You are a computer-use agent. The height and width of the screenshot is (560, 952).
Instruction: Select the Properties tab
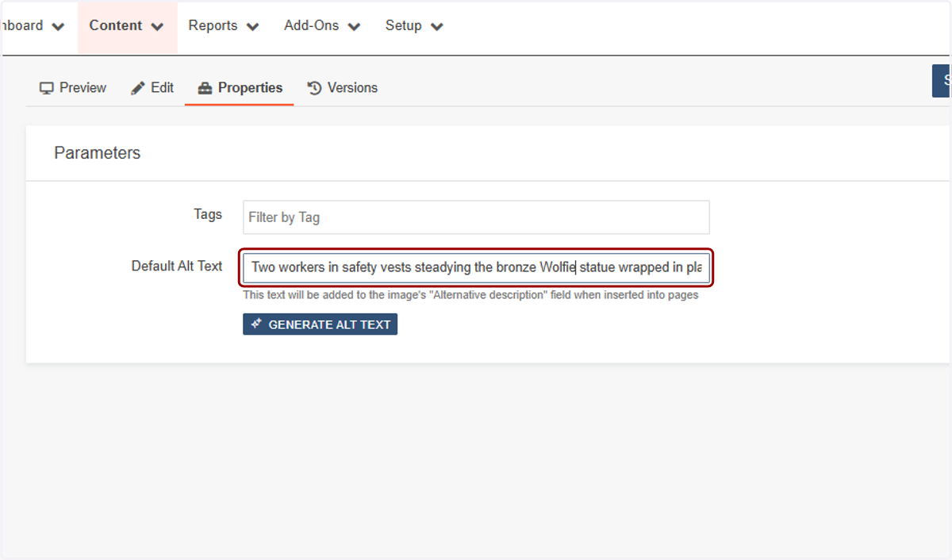(x=240, y=88)
